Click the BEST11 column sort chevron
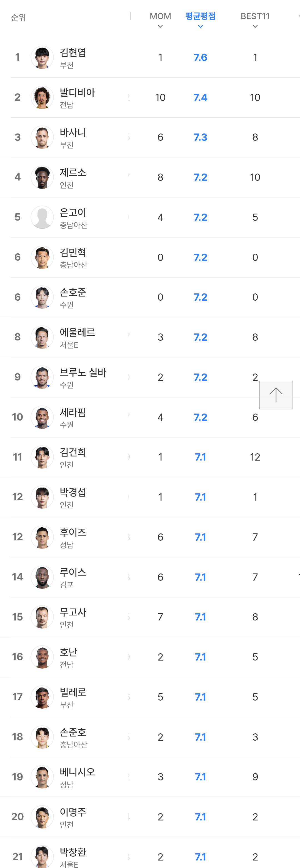Viewport: 300px width, 868px height. pyautogui.click(x=255, y=27)
